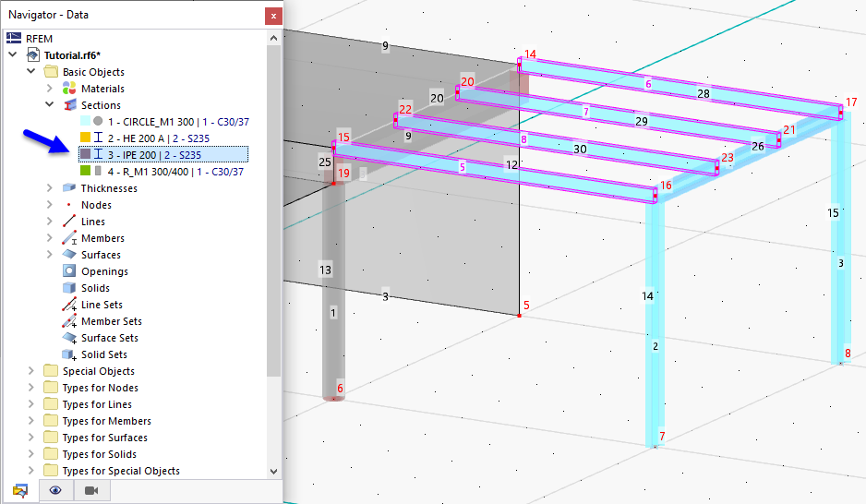Click the Solid Sets icon
Image resolution: width=866 pixels, height=504 pixels.
[69, 354]
